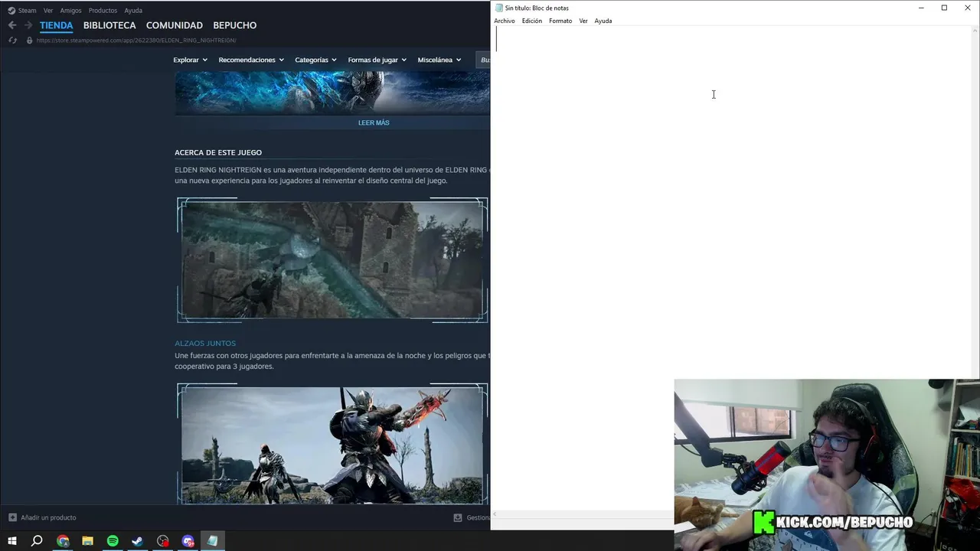The width and height of the screenshot is (980, 551).
Task: Switch to the BIBLIOTECA tab
Action: 109,25
